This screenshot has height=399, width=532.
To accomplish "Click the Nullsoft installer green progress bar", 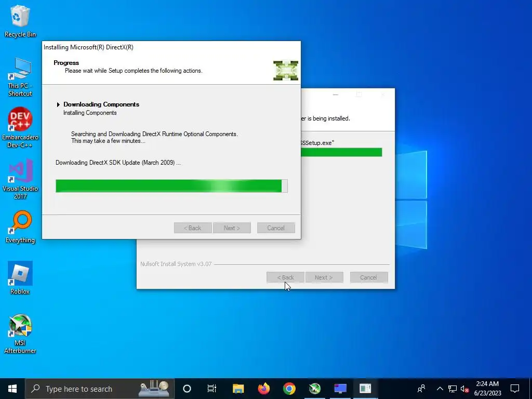I will coord(341,152).
